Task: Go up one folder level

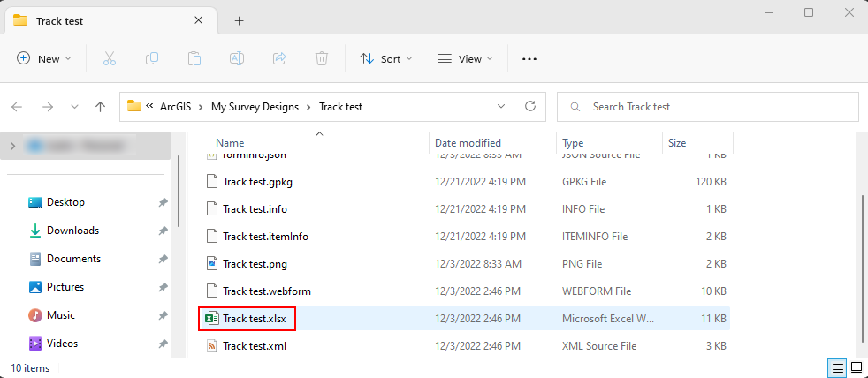Action: click(101, 107)
